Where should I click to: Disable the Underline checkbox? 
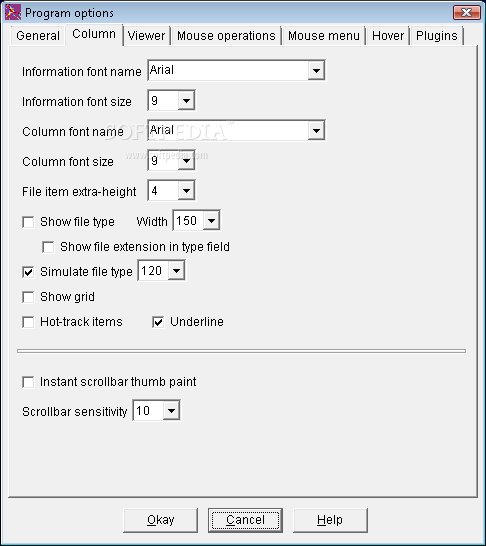pos(158,322)
